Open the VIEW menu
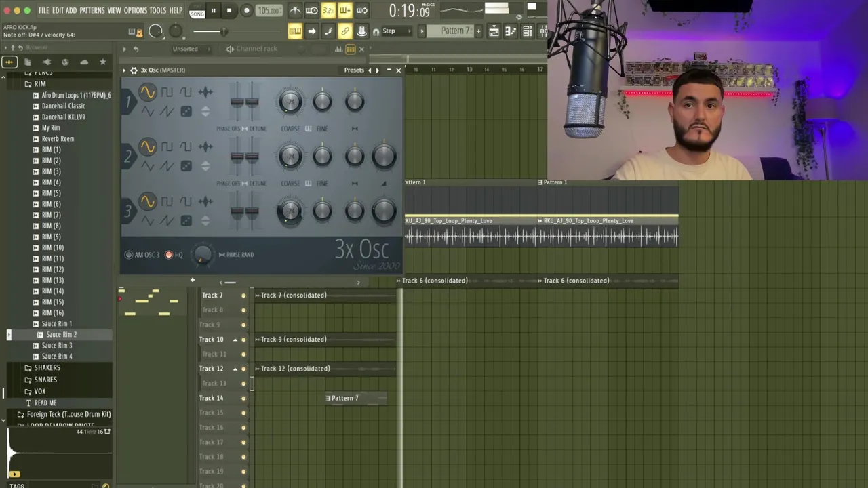 pyautogui.click(x=114, y=11)
